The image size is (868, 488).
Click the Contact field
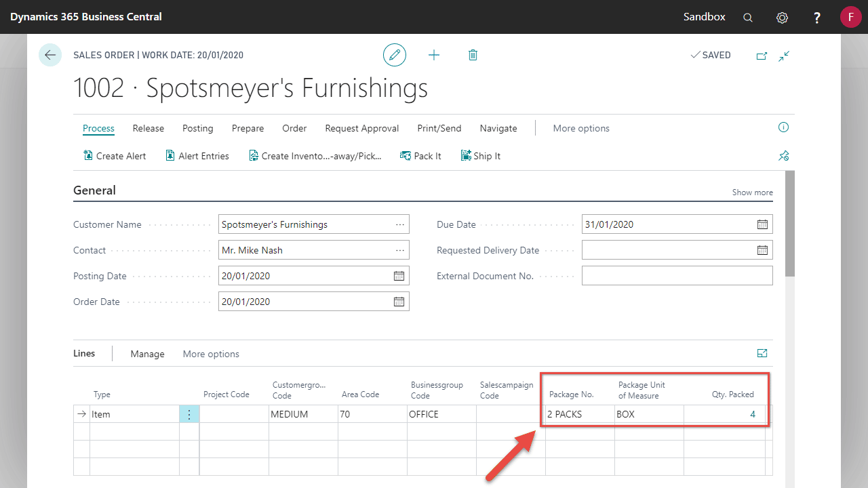click(314, 250)
